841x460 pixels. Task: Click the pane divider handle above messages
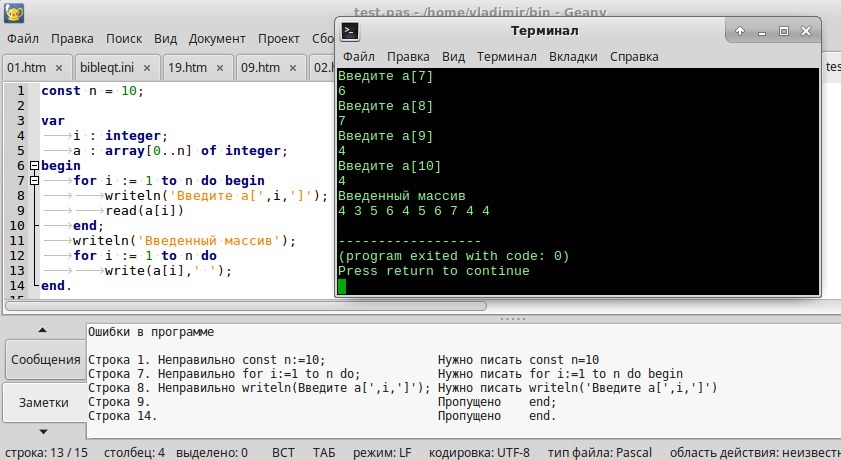click(x=512, y=317)
